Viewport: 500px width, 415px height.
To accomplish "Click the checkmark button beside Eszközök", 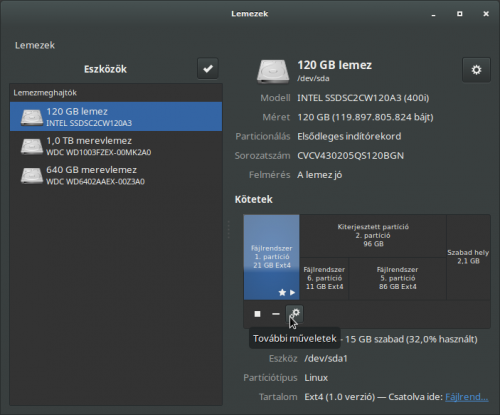I will coord(208,69).
